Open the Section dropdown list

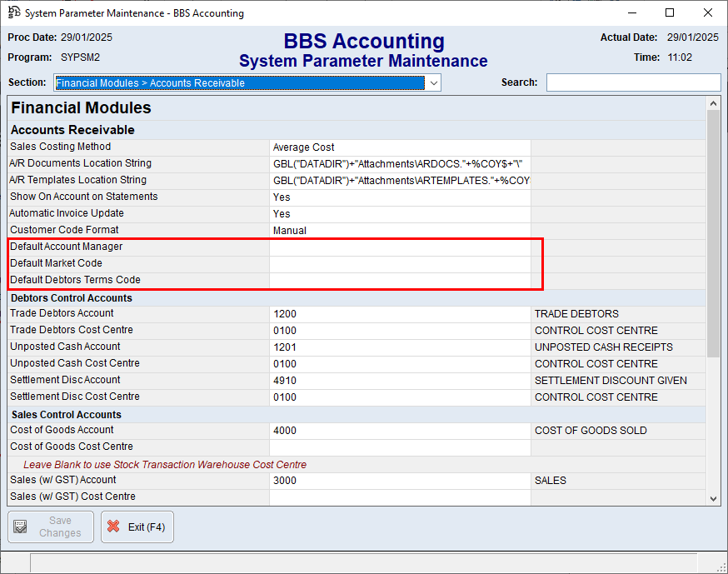[x=432, y=83]
